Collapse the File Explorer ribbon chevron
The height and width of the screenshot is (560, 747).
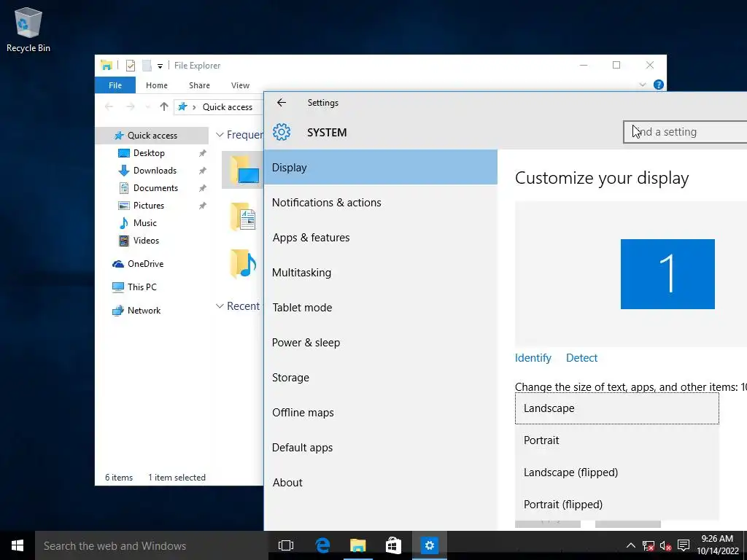click(642, 85)
